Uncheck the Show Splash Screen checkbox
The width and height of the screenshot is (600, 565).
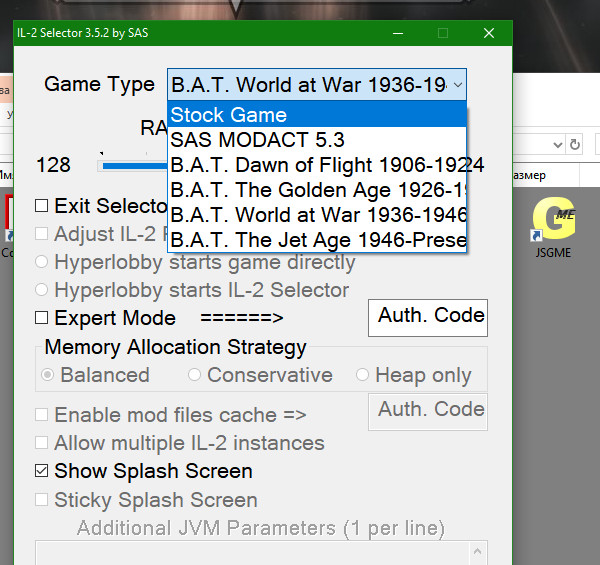pyautogui.click(x=41, y=471)
